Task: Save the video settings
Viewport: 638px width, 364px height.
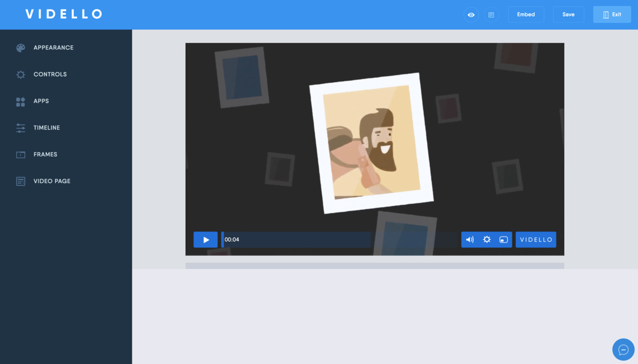Action: [568, 15]
